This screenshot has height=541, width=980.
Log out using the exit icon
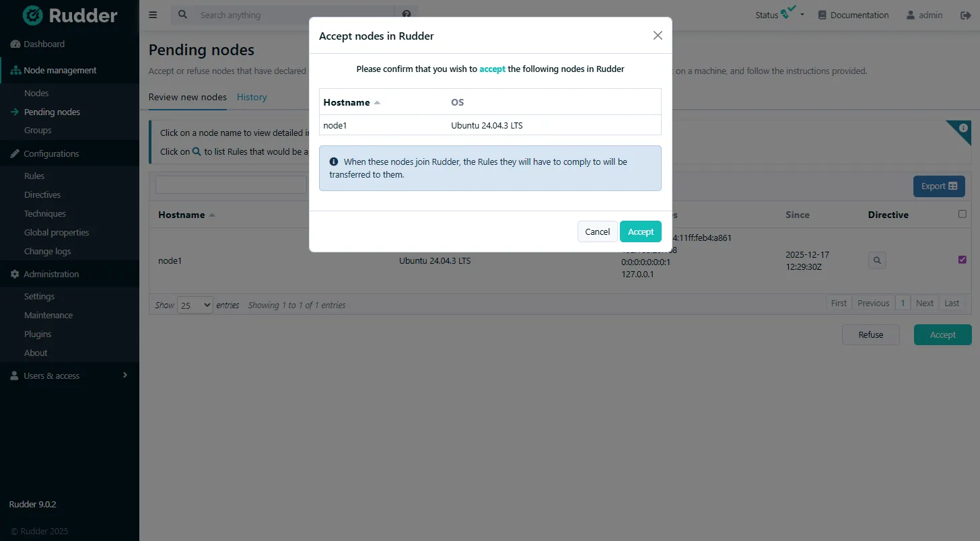pyautogui.click(x=965, y=14)
